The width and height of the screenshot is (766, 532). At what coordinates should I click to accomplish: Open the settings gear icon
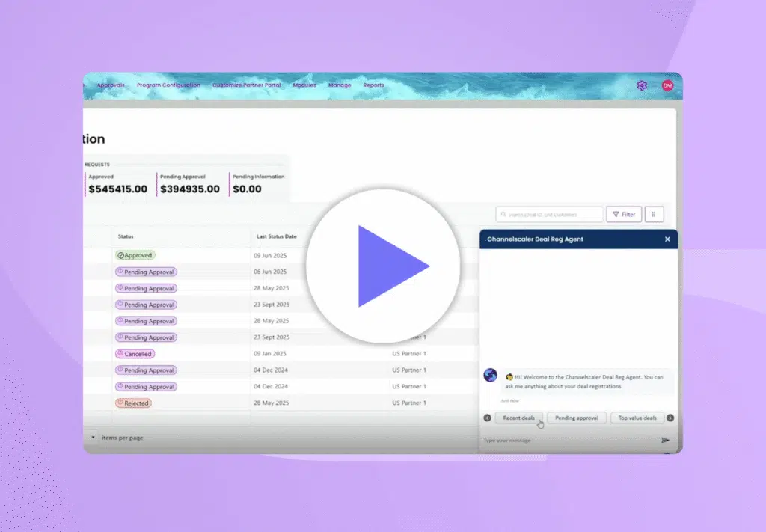(642, 85)
